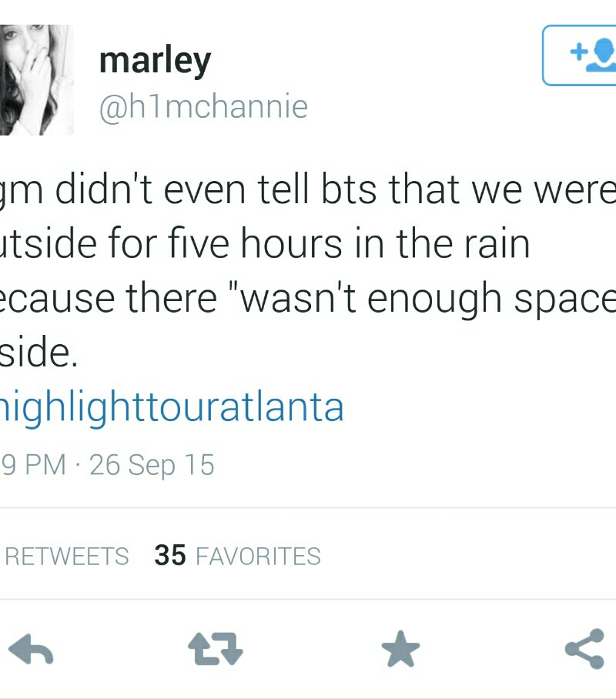Retweet this tweet using the arrows icon
616x699 pixels.
[216, 649]
